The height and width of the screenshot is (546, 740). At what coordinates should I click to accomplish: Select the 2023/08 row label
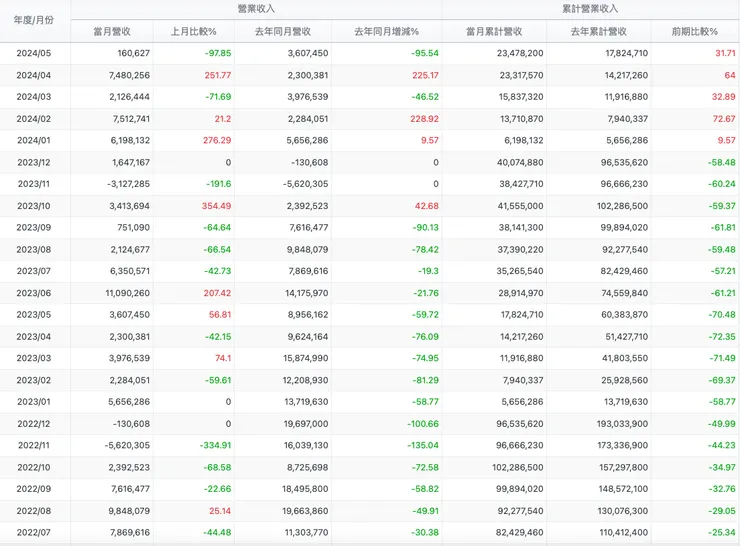point(34,250)
